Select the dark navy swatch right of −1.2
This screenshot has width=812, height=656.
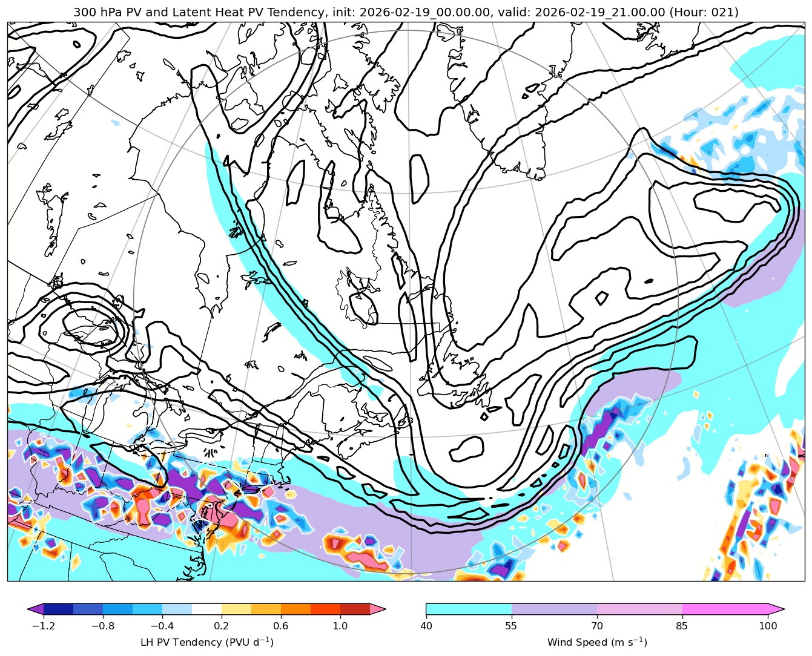pos(58,609)
